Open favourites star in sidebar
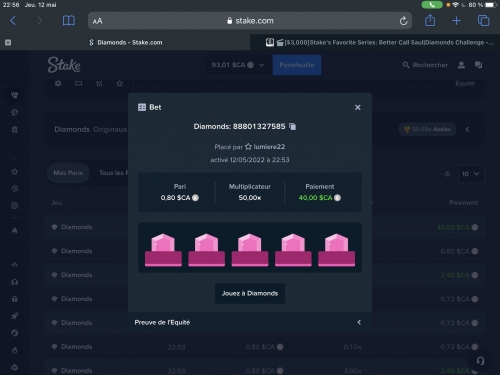 pyautogui.click(x=14, y=172)
